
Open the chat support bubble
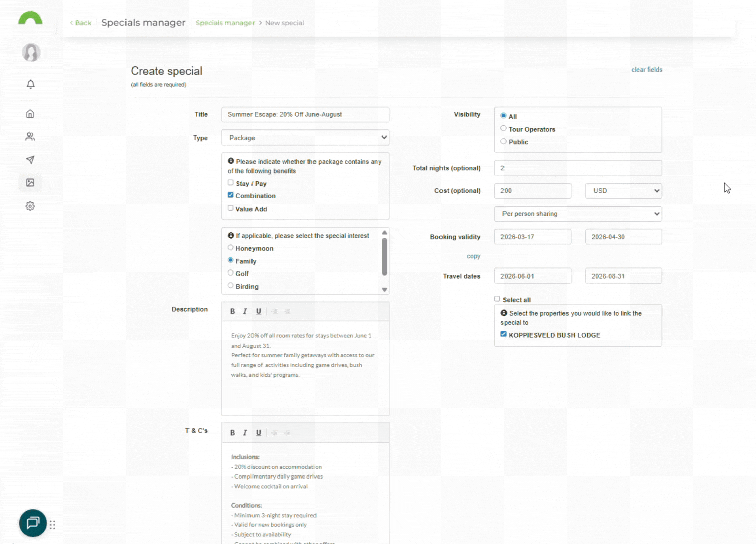click(x=33, y=523)
